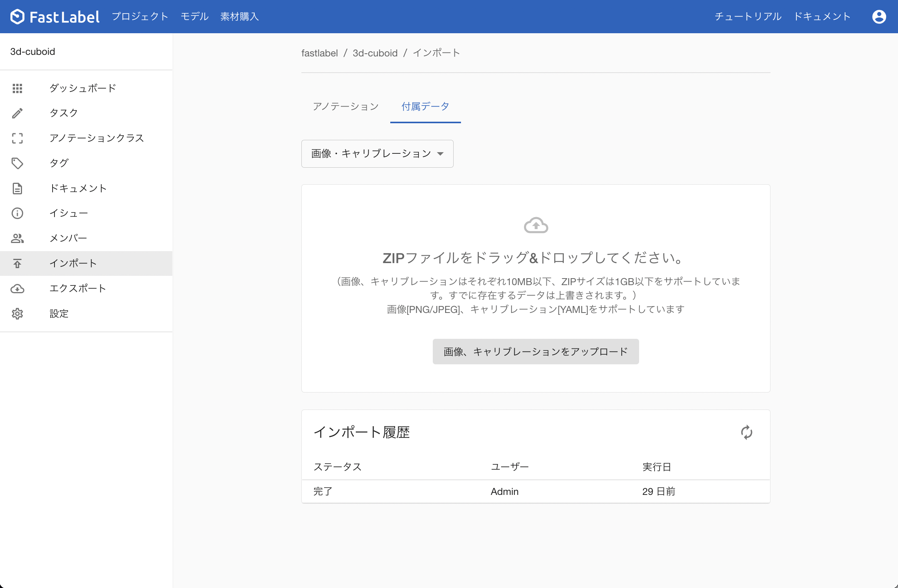
Task: Click the cloud upload icon in dropzone
Action: [x=536, y=226]
